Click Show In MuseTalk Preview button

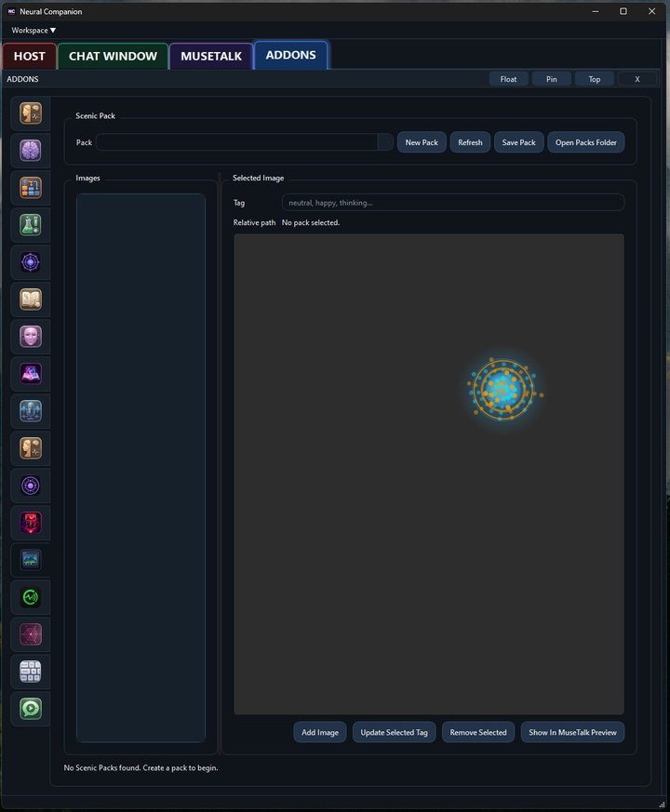572,732
